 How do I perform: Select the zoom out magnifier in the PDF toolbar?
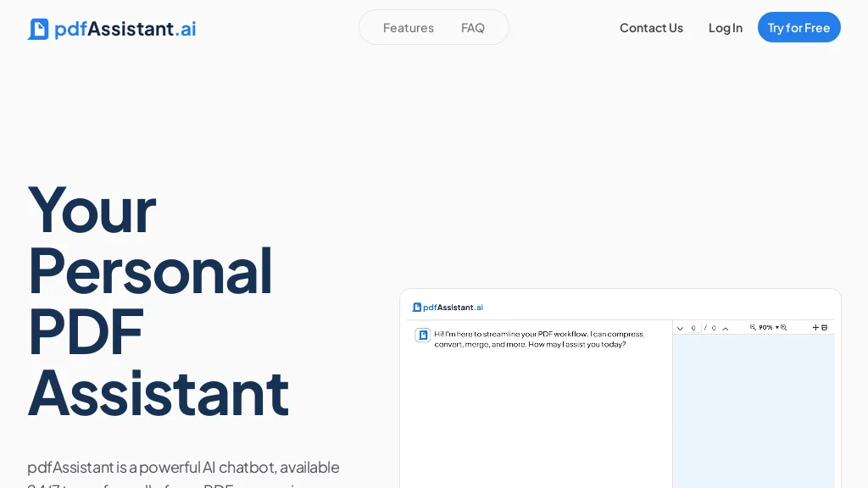(x=753, y=328)
